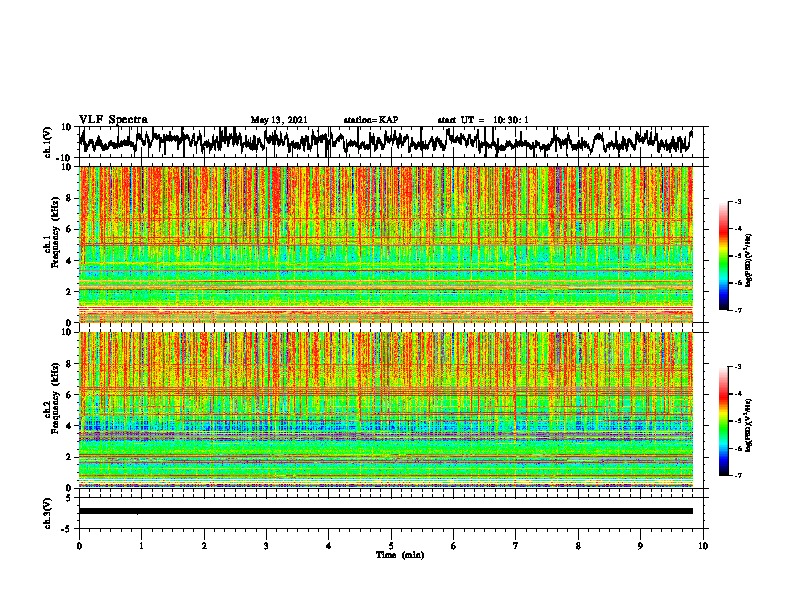
Task: Click time-axis tick label "7"
Action: point(516,546)
